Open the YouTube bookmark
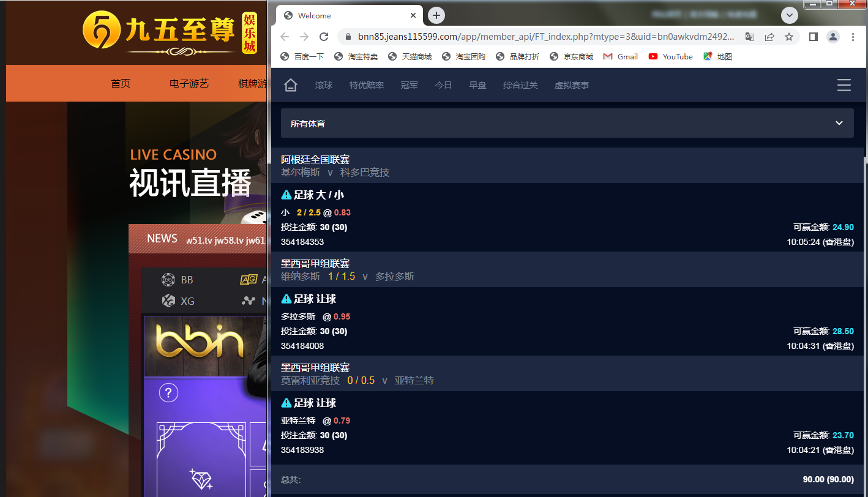868x497 pixels. pyautogui.click(x=670, y=56)
